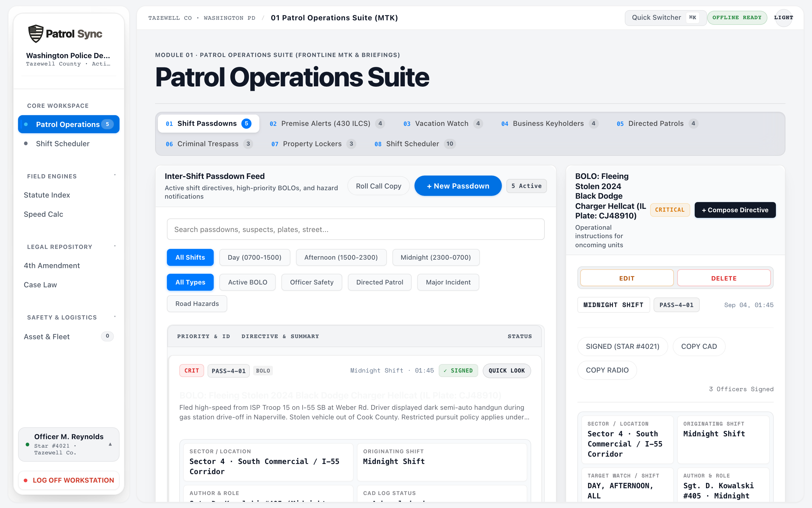Switch to Shift Passdowns tab
Screen dimensions: 812x508
[208, 124]
